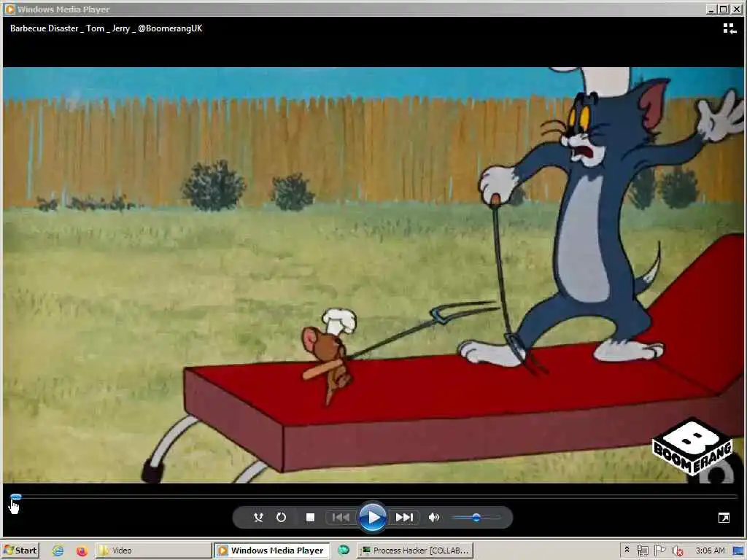Click the Show desktop tray icon
The width and height of the screenshot is (747, 560).
point(738,551)
